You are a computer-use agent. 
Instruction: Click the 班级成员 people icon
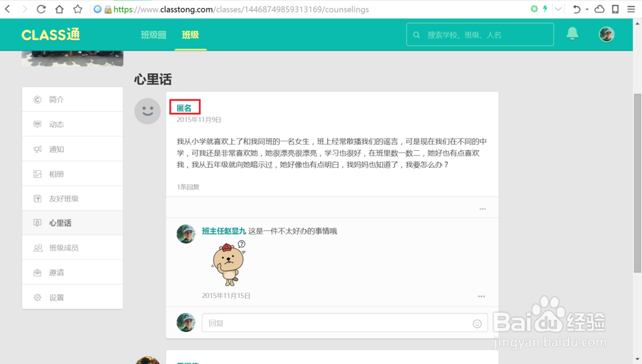[38, 248]
